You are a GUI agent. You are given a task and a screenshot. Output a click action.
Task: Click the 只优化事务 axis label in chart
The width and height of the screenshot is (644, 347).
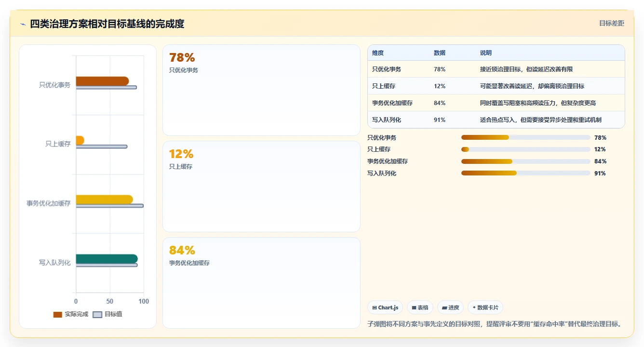click(54, 85)
